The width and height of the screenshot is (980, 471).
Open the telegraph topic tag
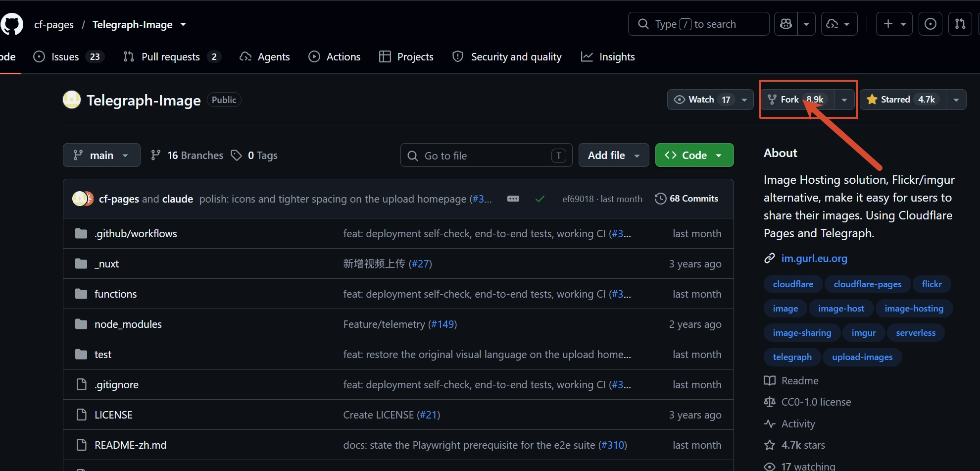(792, 357)
